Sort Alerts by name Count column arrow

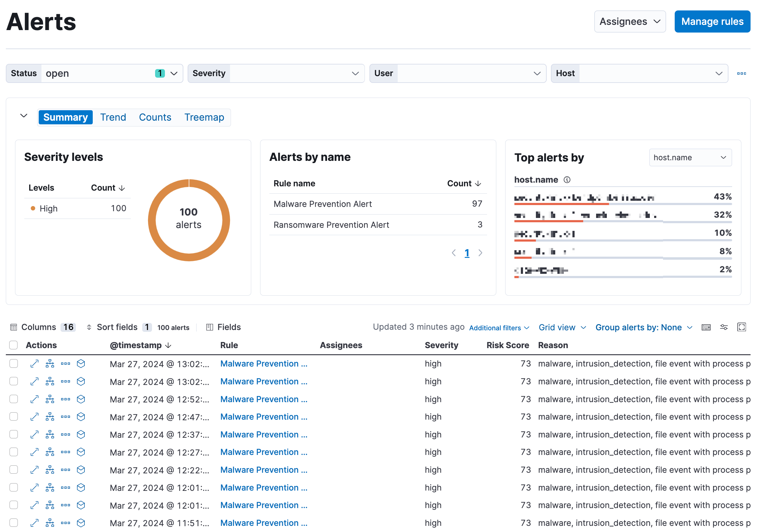pos(478,184)
